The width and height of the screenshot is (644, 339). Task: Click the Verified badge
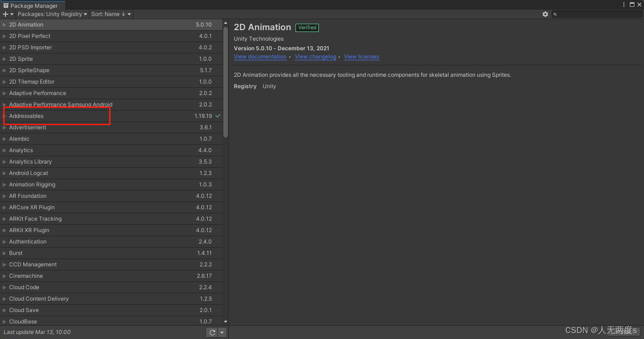tap(307, 27)
